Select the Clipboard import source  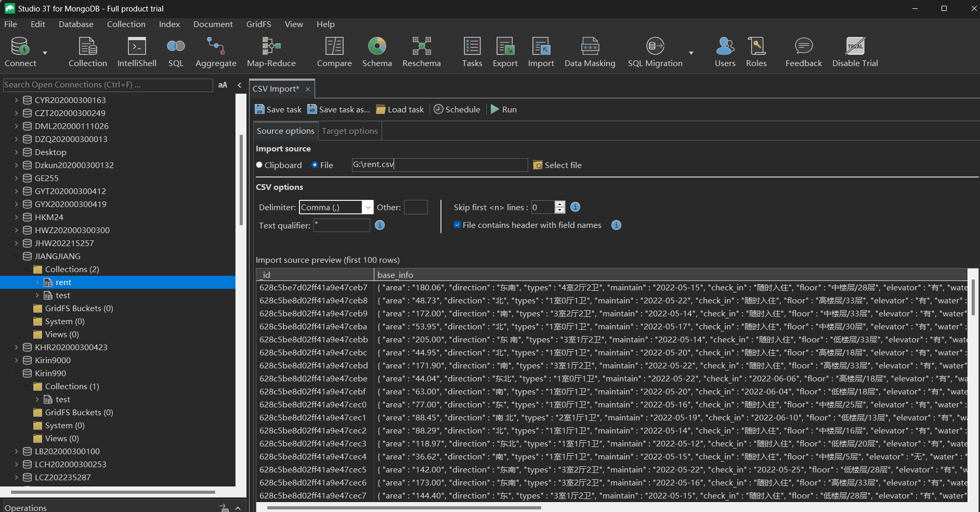[x=259, y=165]
